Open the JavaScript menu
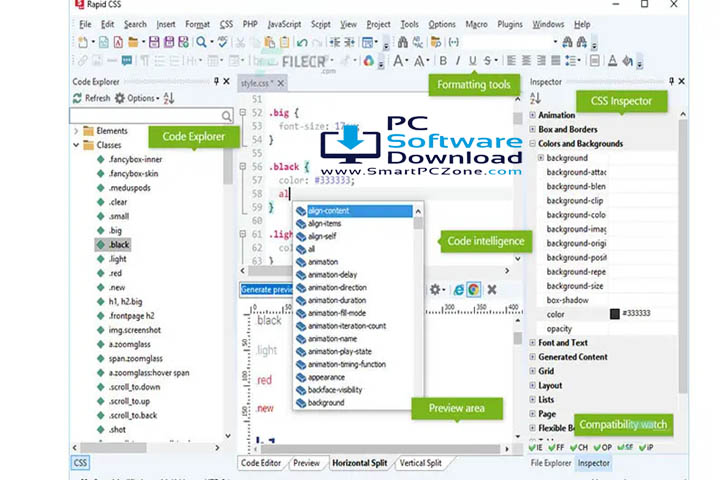 [x=284, y=24]
